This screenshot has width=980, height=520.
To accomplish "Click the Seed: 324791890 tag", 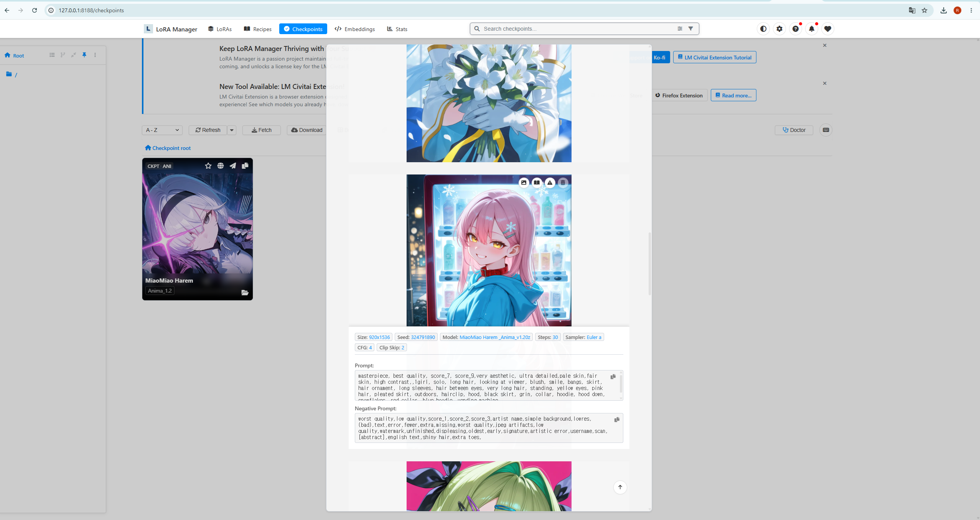I will click(x=416, y=337).
